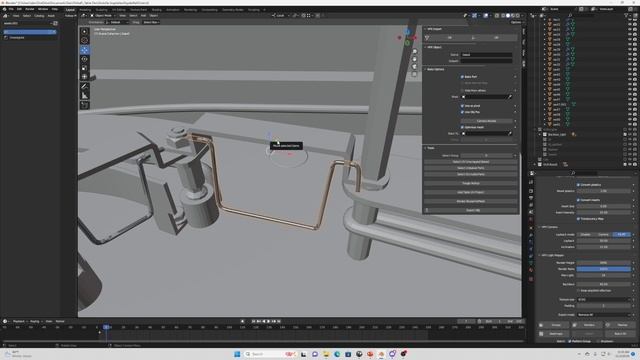Select the Camera layback mode option
This screenshot has width=640, height=360.
(x=603, y=235)
